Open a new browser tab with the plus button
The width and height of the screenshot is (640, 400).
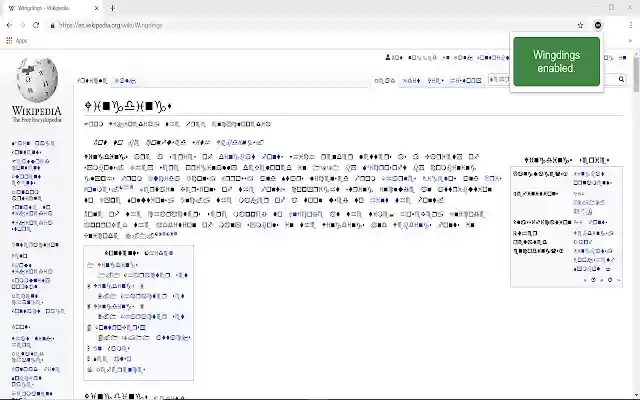pyautogui.click(x=112, y=8)
